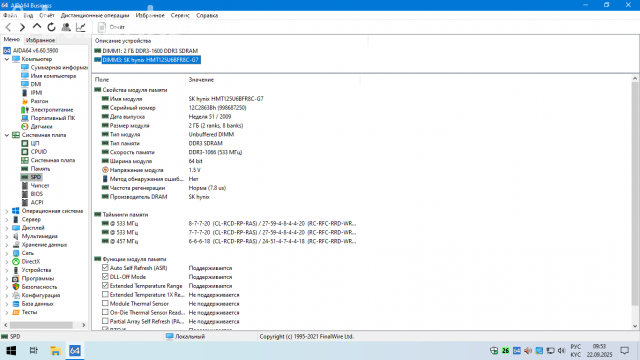Open the Датчики sensor icon item
Viewport: 640px width, 360px height.
(x=25, y=127)
